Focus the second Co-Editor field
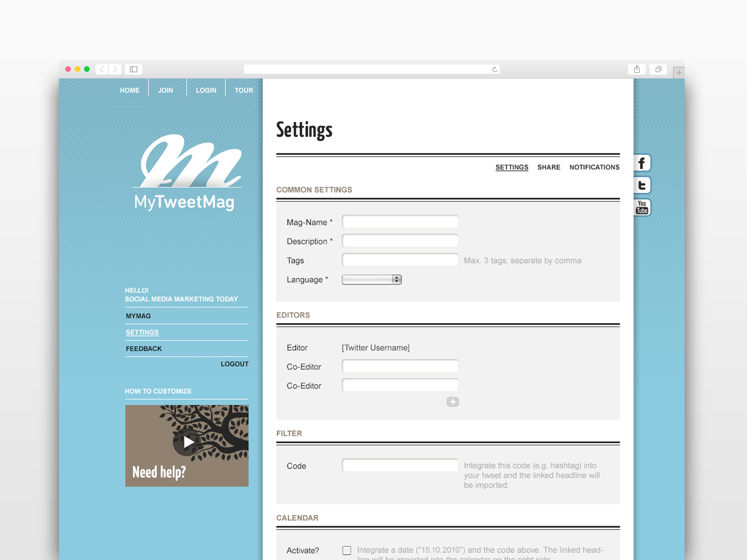The width and height of the screenshot is (747, 560). tap(400, 385)
